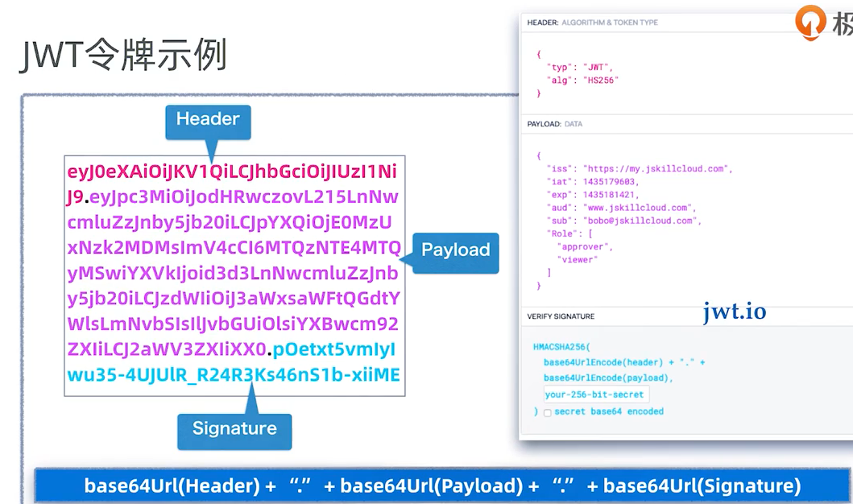Click the "alg": "HS256" line in header JSON
The width and height of the screenshot is (853, 504).
[582, 81]
